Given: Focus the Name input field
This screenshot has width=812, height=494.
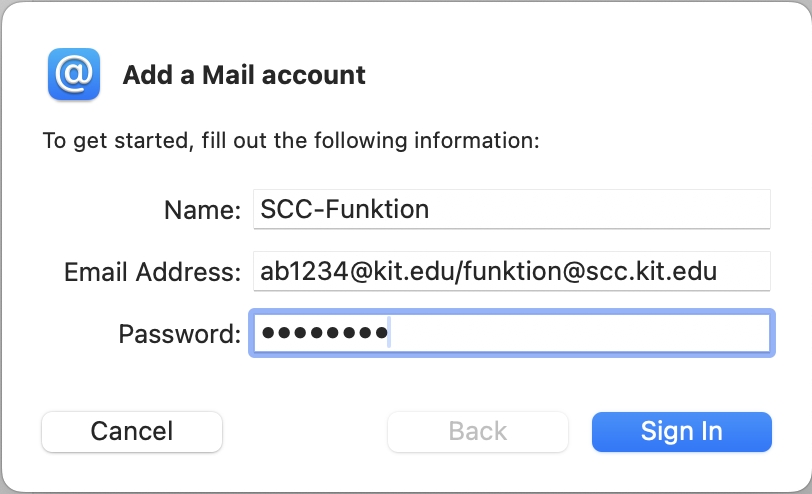Looking at the screenshot, I should (x=512, y=209).
